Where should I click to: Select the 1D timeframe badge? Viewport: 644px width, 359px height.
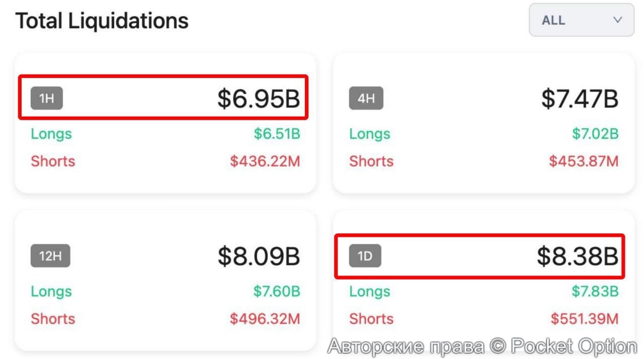coord(365,256)
